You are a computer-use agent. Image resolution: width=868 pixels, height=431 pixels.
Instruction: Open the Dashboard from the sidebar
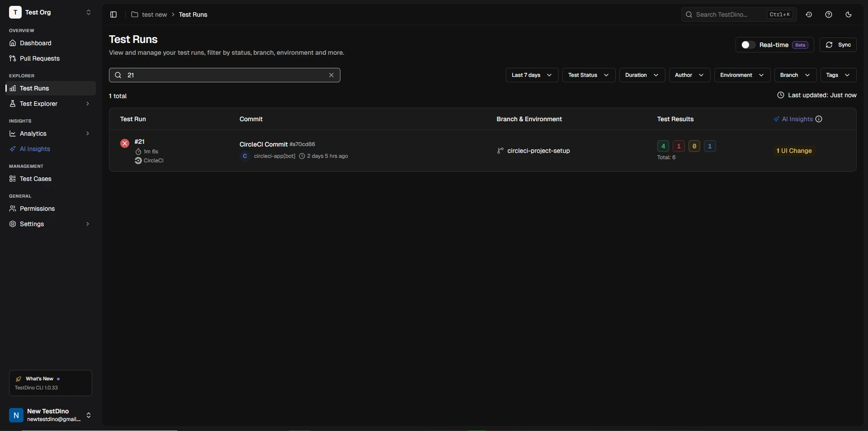(35, 43)
